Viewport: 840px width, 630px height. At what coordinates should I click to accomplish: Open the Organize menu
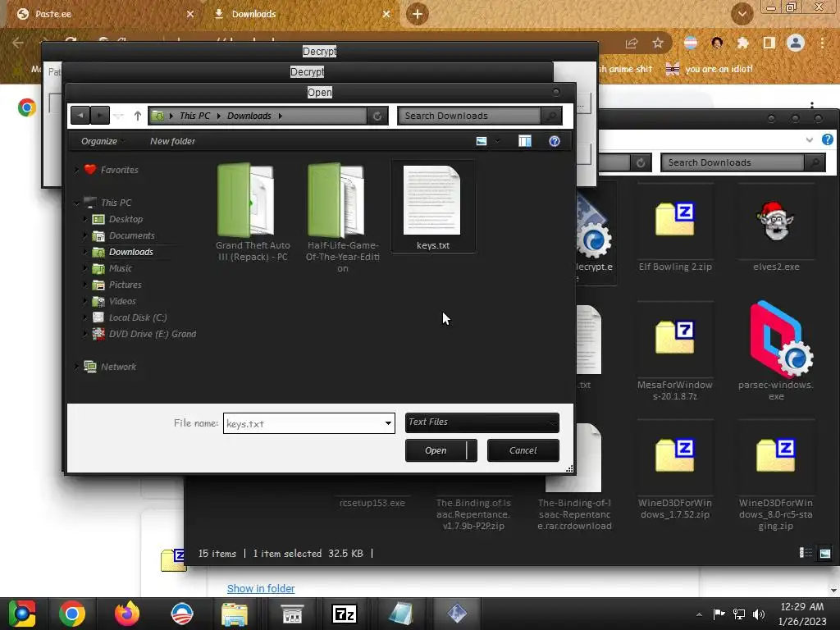101,141
